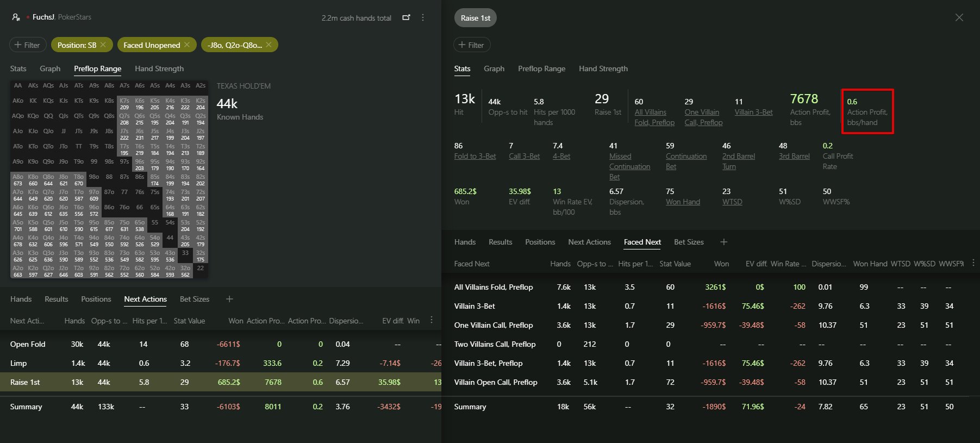Screen dimensions: 980x443
Task: Open column options for the Next Actions table
Action: tap(432, 320)
